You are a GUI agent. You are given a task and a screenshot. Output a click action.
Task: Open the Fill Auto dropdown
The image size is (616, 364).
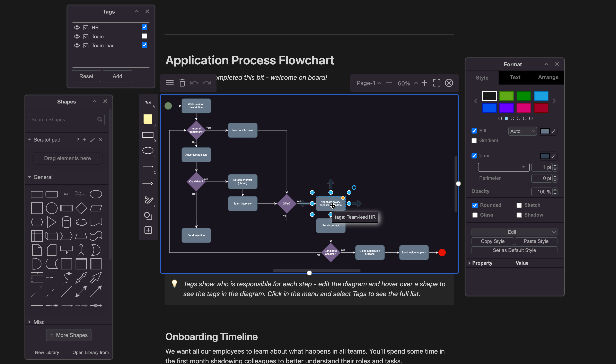tap(522, 131)
